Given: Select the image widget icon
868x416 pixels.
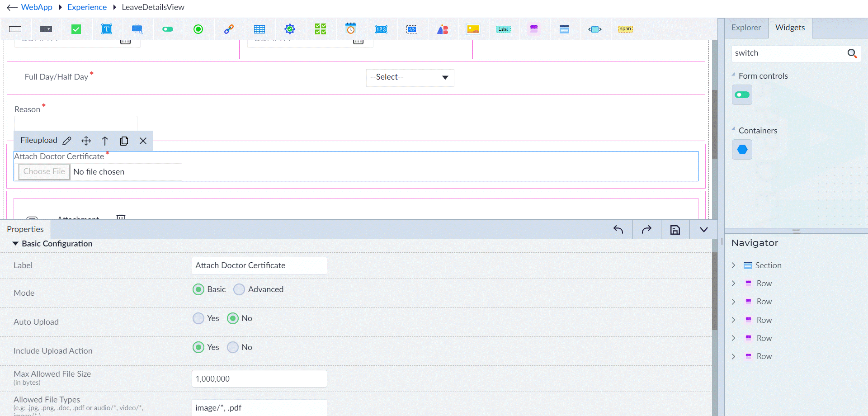Looking at the screenshot, I should point(473,29).
